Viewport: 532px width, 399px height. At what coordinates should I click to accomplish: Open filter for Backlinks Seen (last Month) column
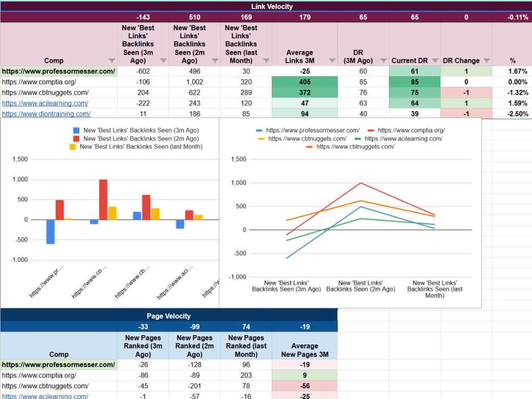coord(267,61)
